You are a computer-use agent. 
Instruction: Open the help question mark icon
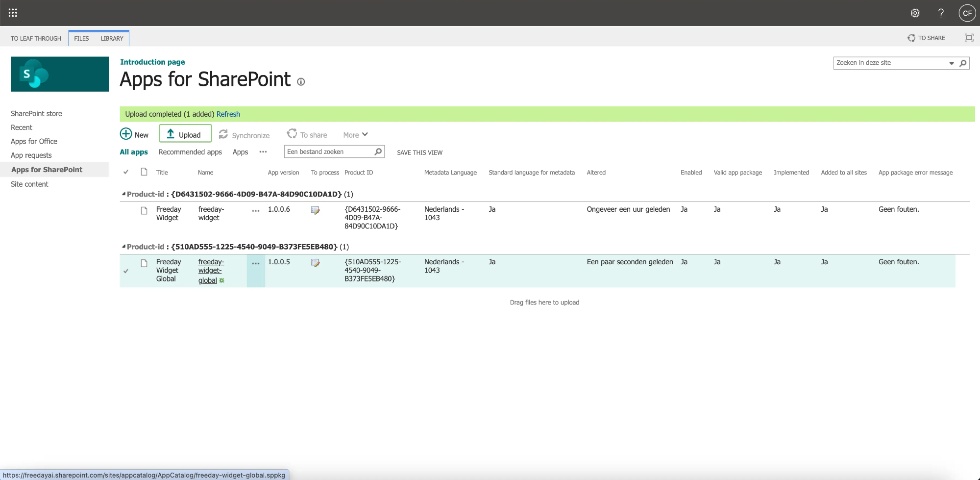(x=941, y=13)
